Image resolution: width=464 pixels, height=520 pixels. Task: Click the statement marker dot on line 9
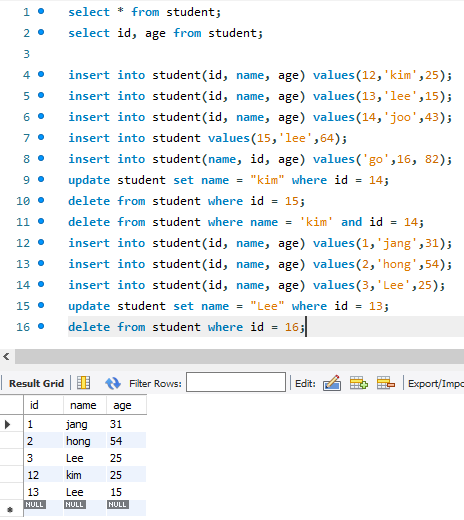[x=41, y=179]
